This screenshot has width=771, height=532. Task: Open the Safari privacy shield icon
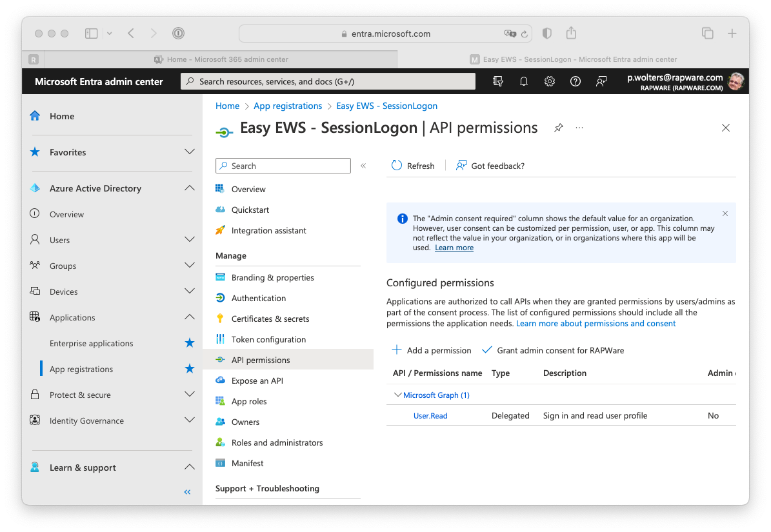546,34
